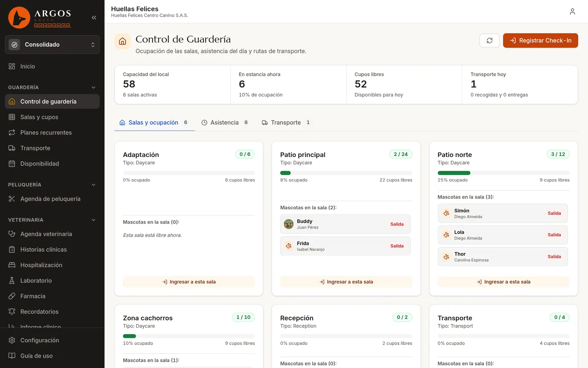Open Inicio from the sidebar
The image size is (588, 368).
[52, 66]
